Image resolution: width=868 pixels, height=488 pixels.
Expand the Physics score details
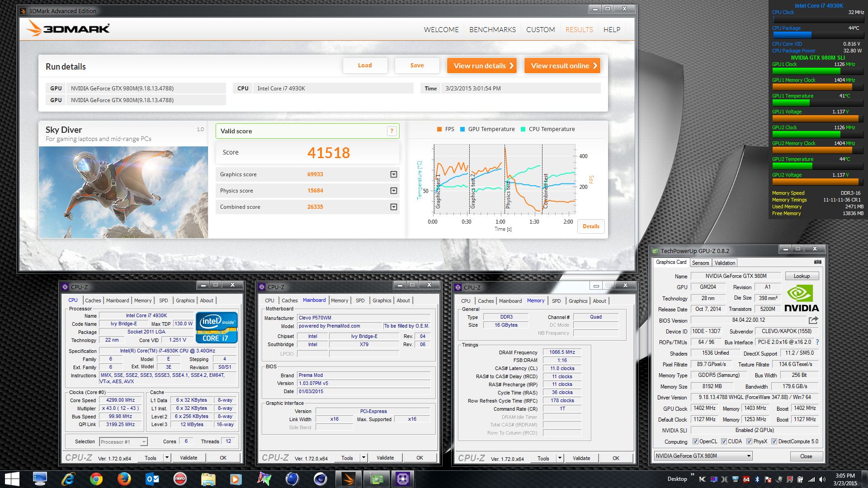[x=393, y=191]
